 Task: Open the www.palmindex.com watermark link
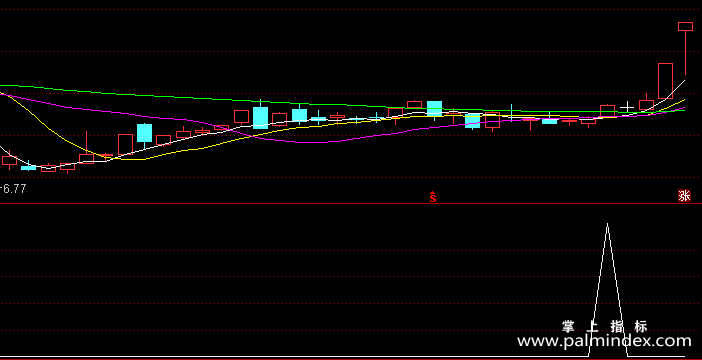pos(604,341)
